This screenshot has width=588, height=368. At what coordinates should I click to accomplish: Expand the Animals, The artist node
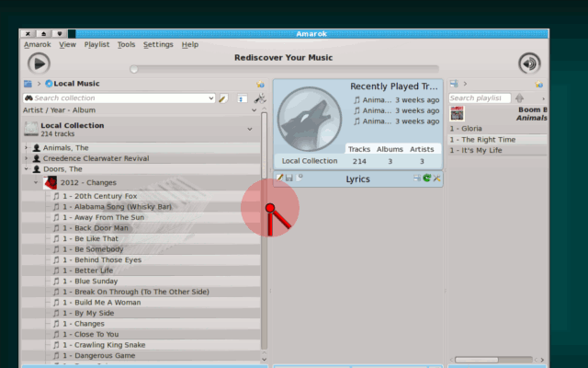tap(26, 147)
